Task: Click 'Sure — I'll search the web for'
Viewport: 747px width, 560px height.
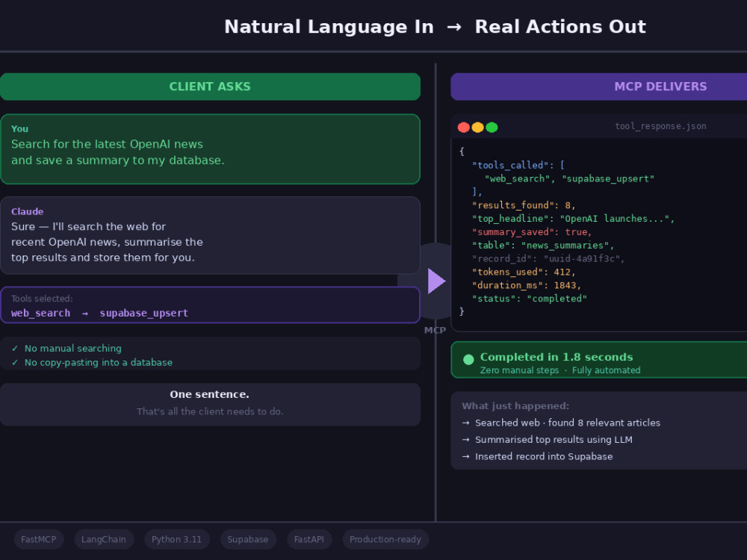Action: [x=88, y=227]
